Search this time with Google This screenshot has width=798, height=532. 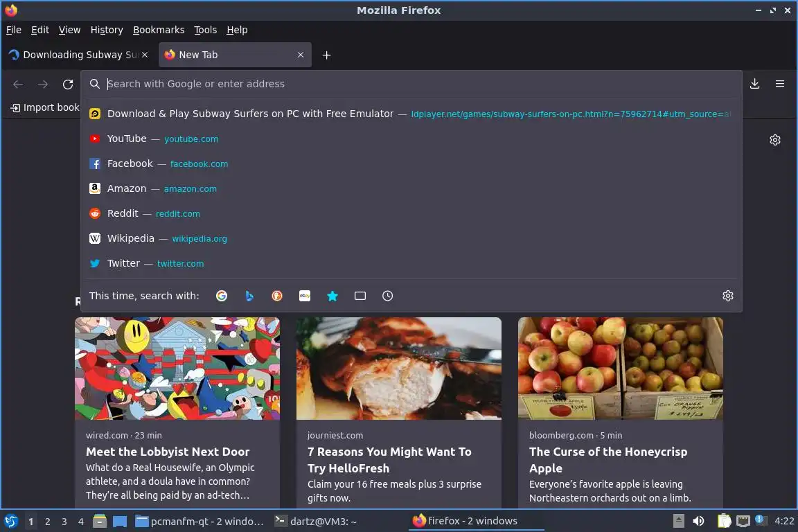222,296
